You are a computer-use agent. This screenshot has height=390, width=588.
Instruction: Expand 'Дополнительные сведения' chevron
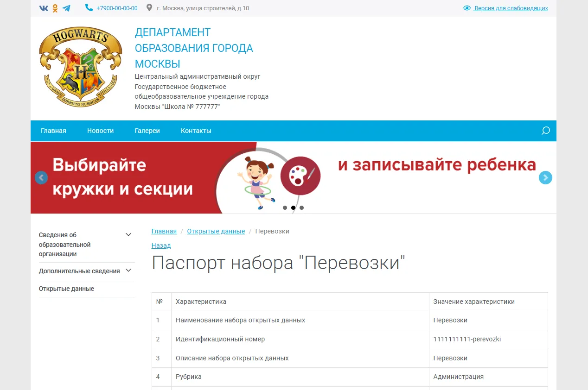point(128,270)
